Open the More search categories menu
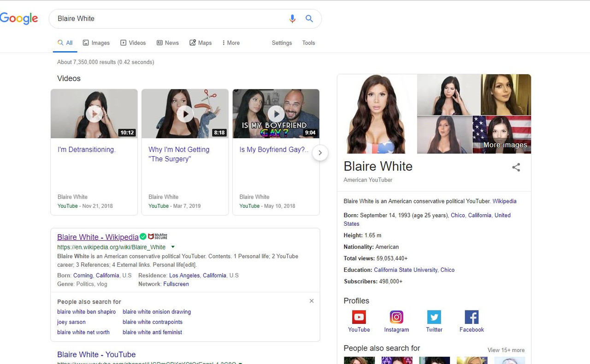This screenshot has width=590, height=364. (x=230, y=43)
